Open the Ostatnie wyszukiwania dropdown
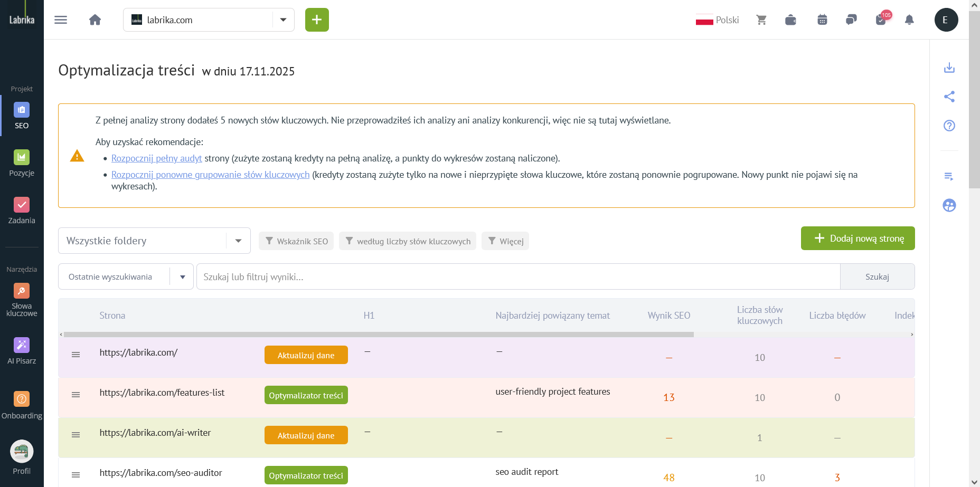This screenshot has width=980, height=487. [x=182, y=277]
